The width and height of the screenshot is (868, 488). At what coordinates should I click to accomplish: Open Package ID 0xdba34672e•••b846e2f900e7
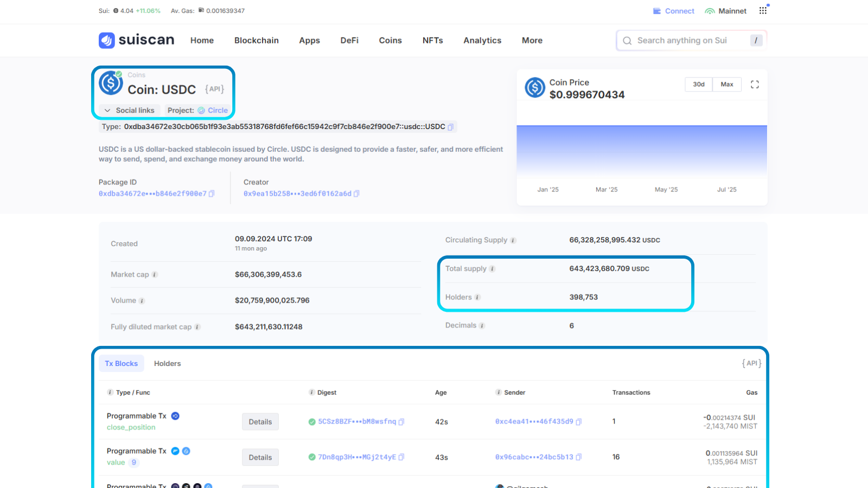pos(152,194)
